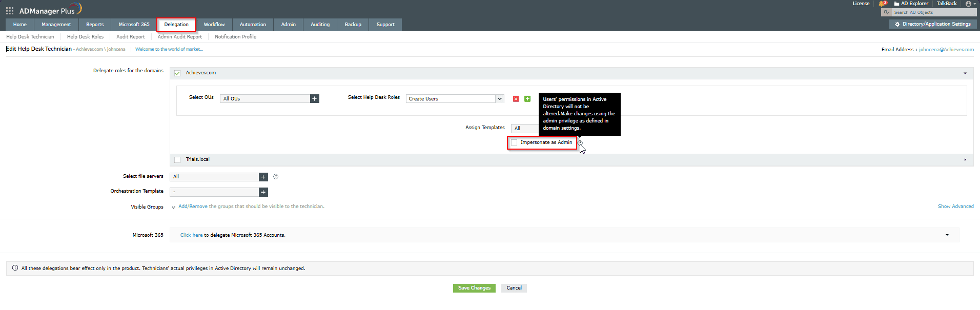Click the plus button for file servers

263,177
